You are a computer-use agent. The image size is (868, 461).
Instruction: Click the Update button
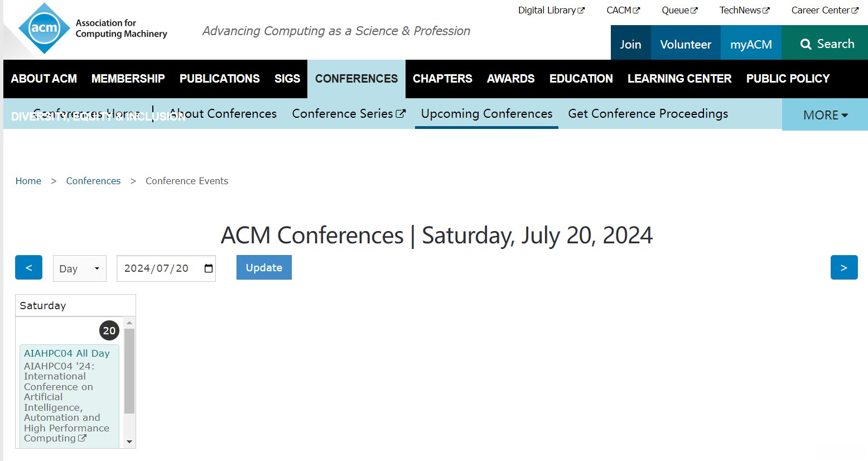pos(264,268)
